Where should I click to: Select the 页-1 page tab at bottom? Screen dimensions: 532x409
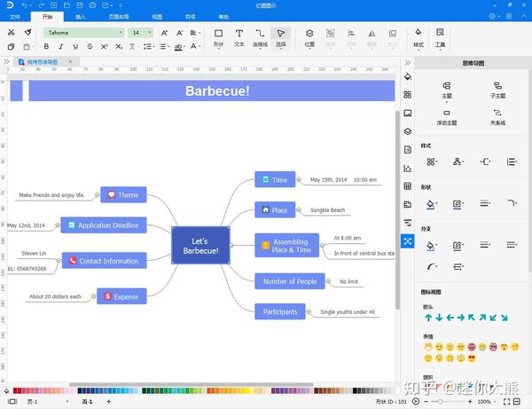pos(87,402)
